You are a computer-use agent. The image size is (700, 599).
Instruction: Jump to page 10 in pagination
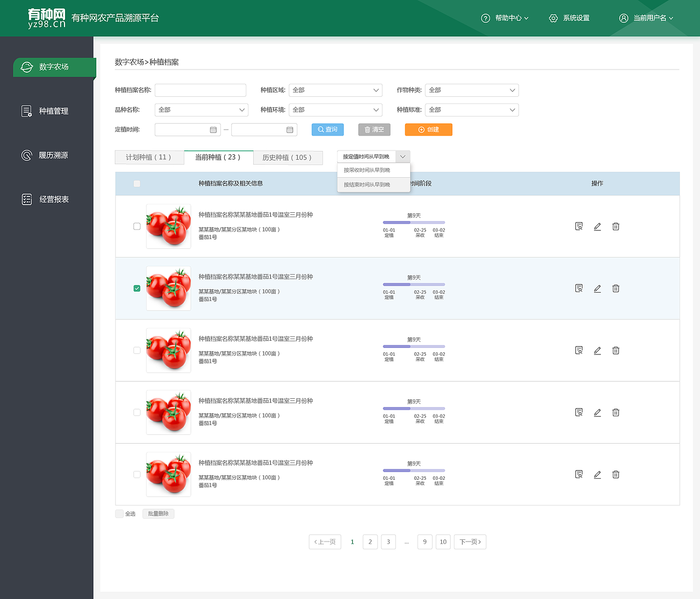click(443, 542)
